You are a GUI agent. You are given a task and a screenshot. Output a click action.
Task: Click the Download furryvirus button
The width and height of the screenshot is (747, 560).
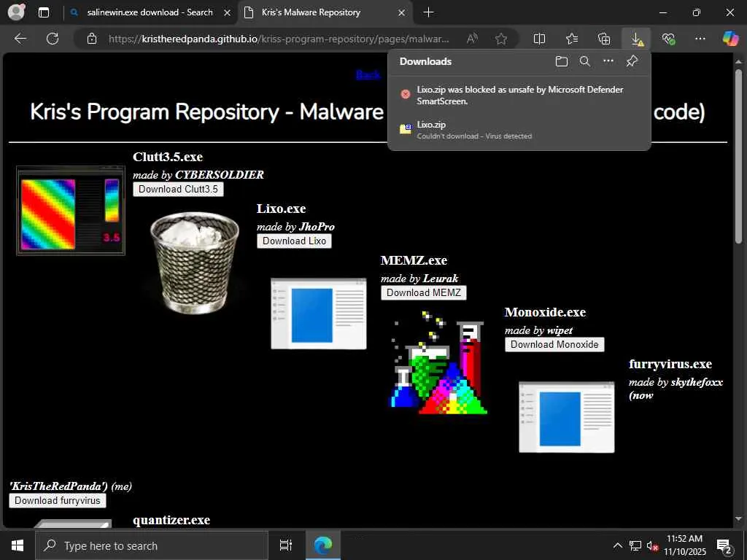coord(58,500)
